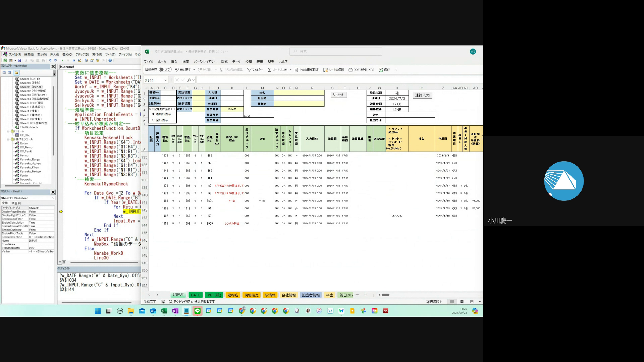
Task: Open the LINE app in taskbar
Action: click(x=197, y=311)
